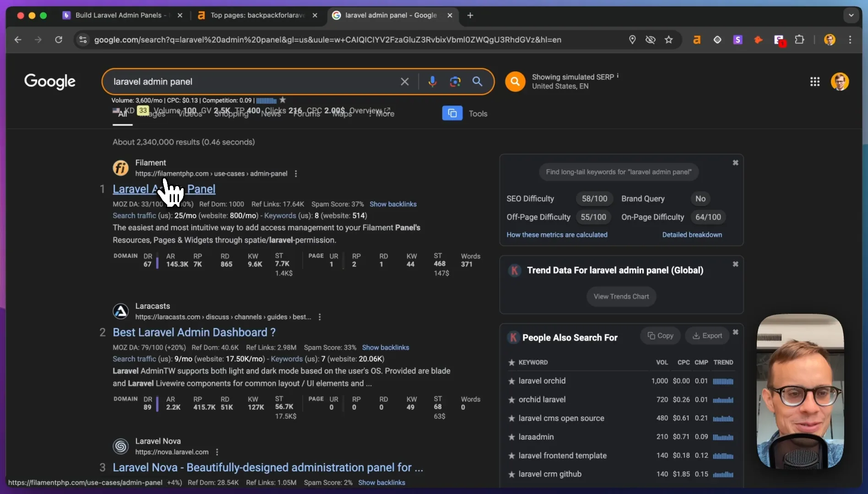Click tracking protection eye icon
Screen dimensions: 868x494
[x=650, y=40]
